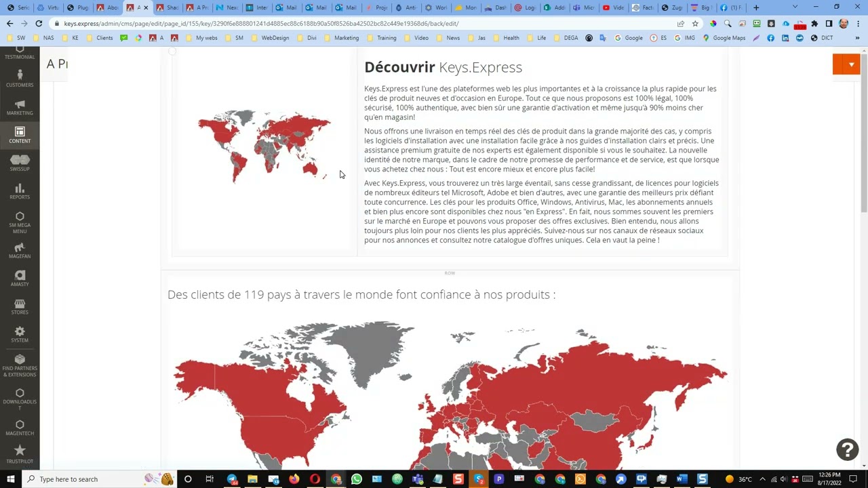The image size is (868, 488).
Task: Open the Swissup sidebar menu
Action: pos(20,163)
